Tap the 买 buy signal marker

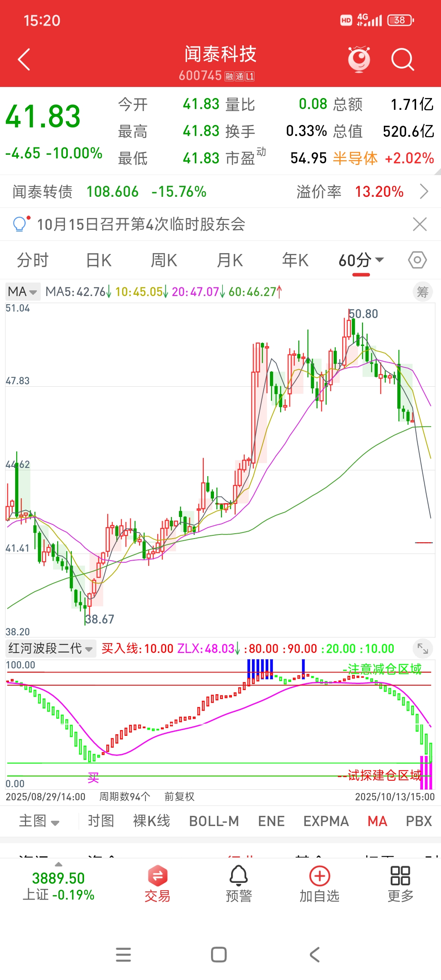click(x=94, y=778)
